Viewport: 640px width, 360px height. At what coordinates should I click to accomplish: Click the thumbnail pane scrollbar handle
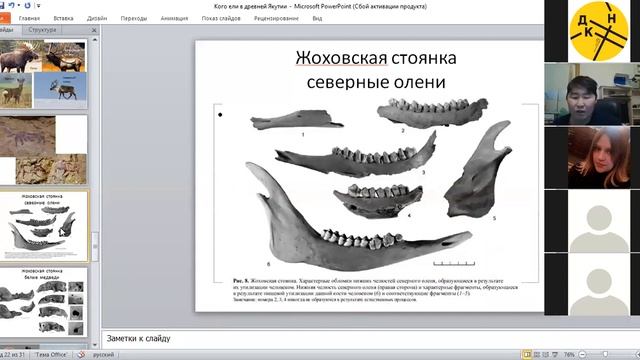click(x=95, y=246)
